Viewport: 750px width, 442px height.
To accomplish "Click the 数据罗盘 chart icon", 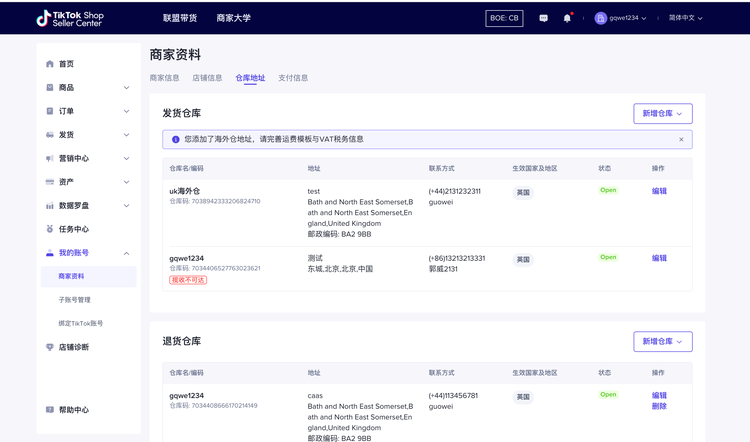I will (x=50, y=206).
